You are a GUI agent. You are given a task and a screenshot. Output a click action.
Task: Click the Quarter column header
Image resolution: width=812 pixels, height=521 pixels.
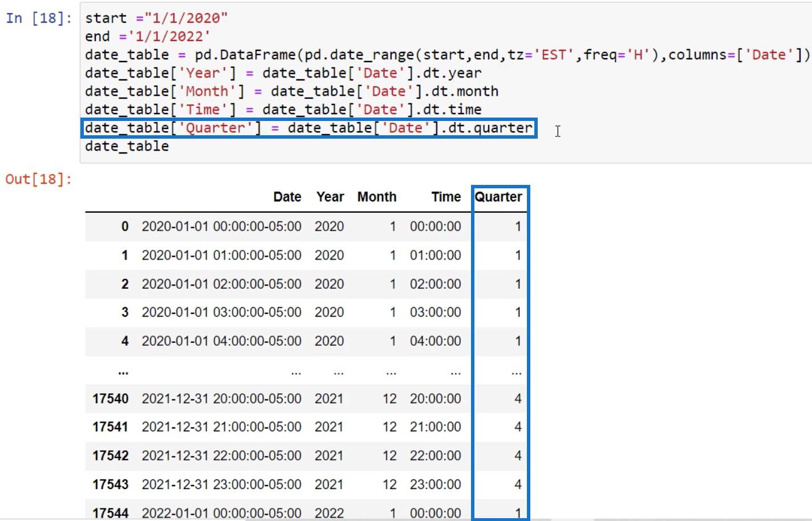click(x=498, y=197)
